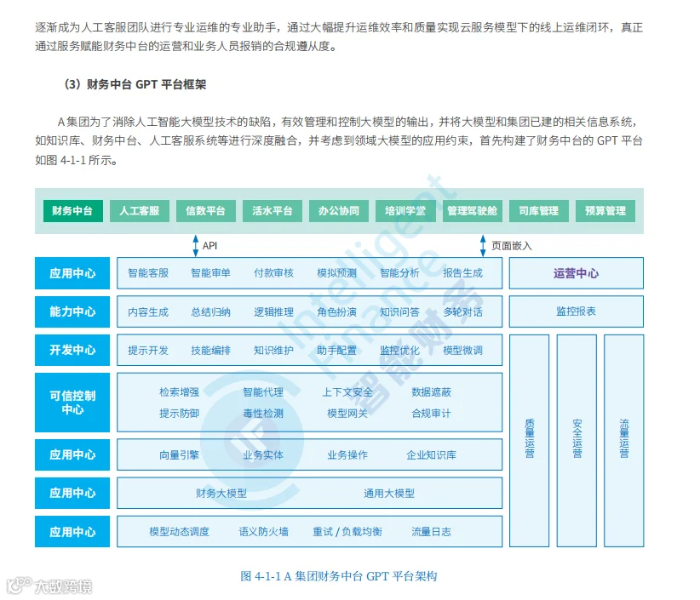700x600 pixels.
Task: Click 总结归纳 item
Action: [x=210, y=311]
